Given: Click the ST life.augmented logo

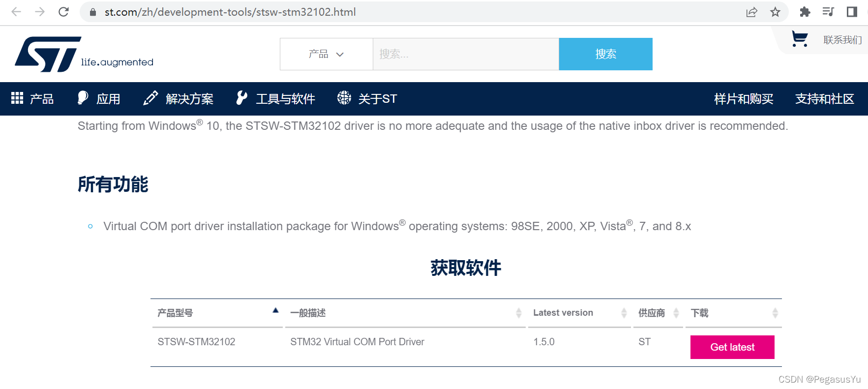Looking at the screenshot, I should tap(84, 54).
